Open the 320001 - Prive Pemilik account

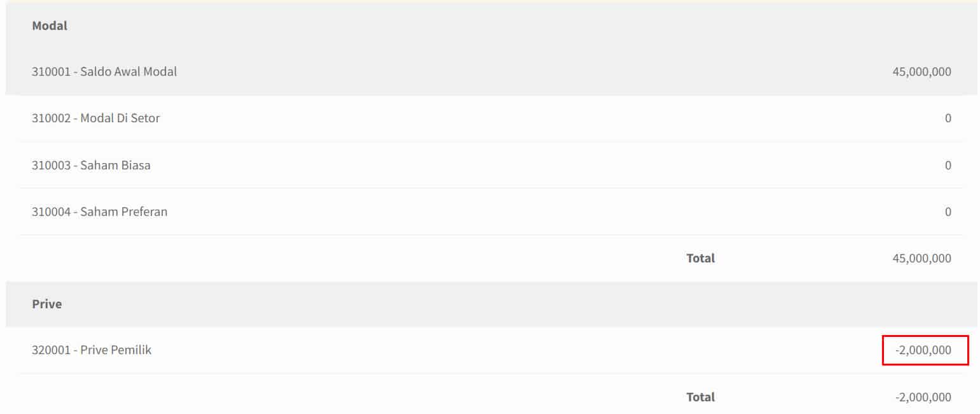(92, 350)
